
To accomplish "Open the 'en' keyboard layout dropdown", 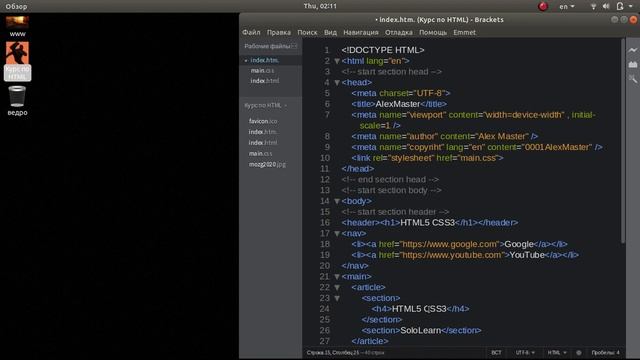I will (567, 7).
